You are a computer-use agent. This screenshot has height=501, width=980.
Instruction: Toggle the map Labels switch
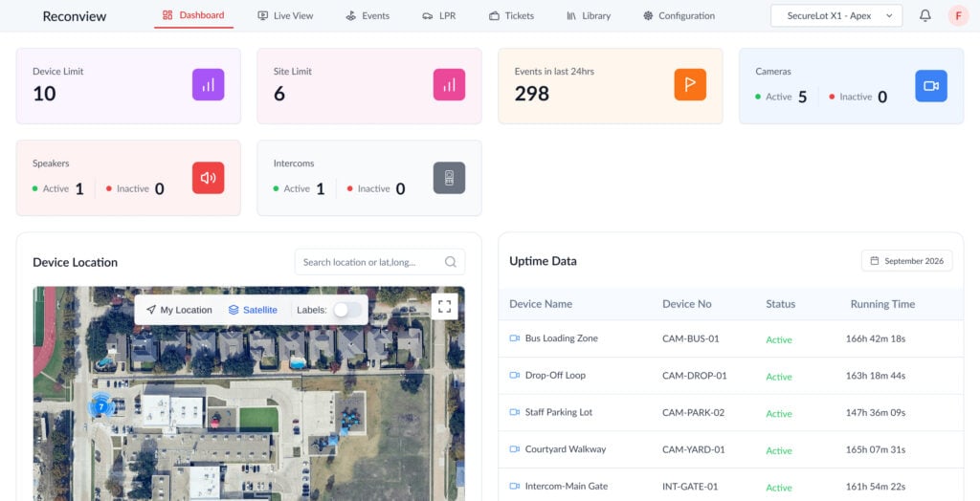(x=346, y=310)
